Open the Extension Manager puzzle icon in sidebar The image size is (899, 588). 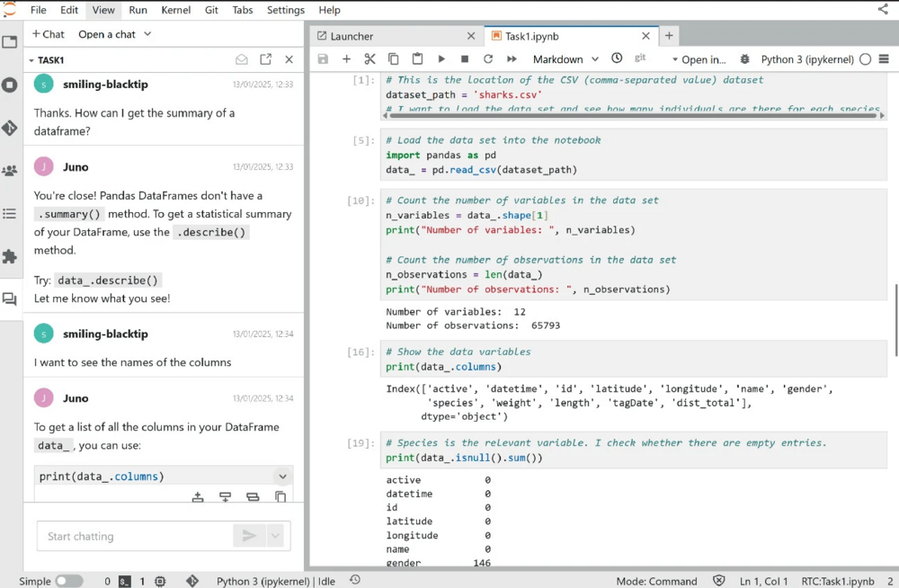tap(10, 257)
